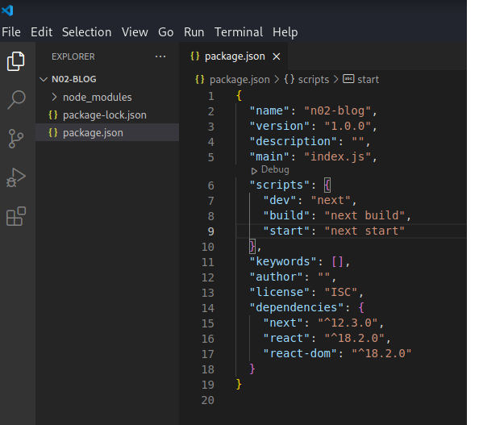
Task: Click the scripts breadcrumb segment
Action: [x=314, y=79]
